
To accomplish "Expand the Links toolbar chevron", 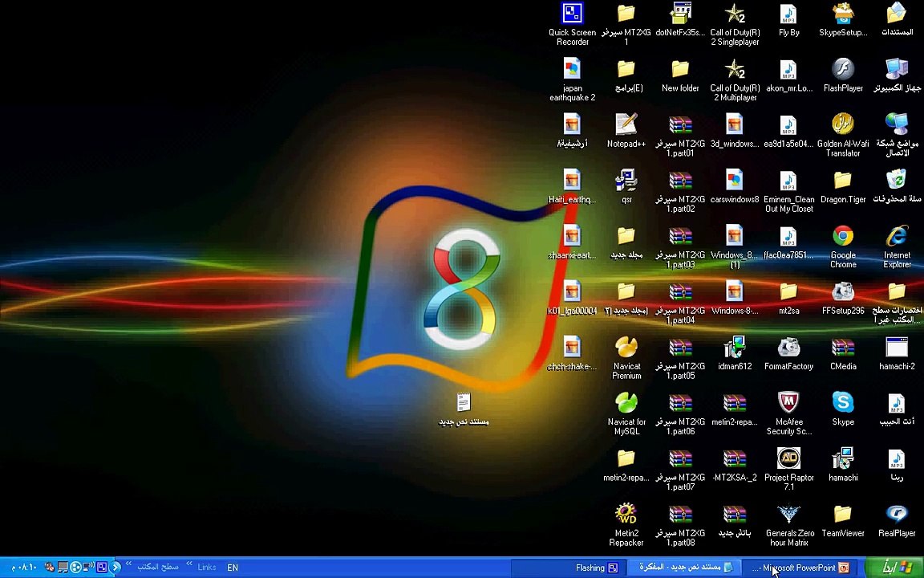I will [x=189, y=564].
